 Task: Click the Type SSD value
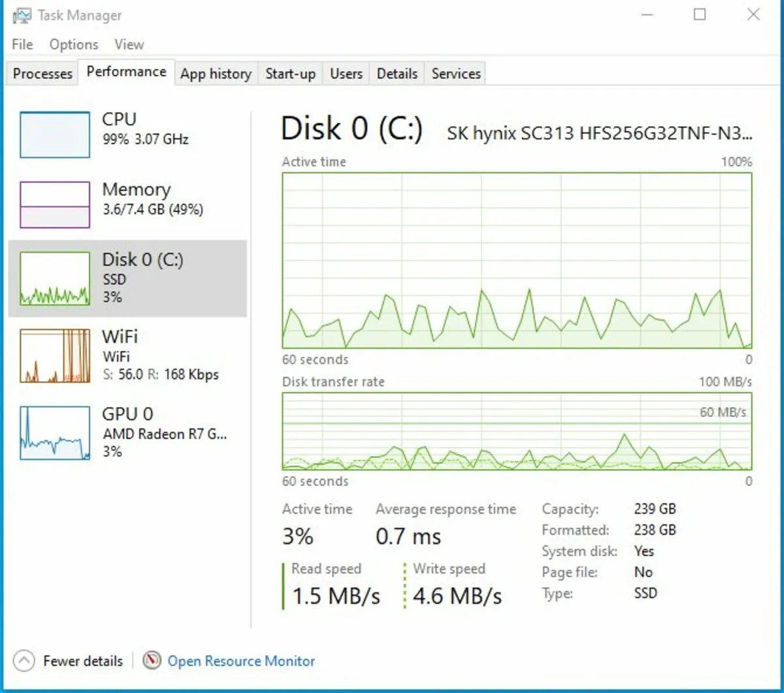coord(645,593)
